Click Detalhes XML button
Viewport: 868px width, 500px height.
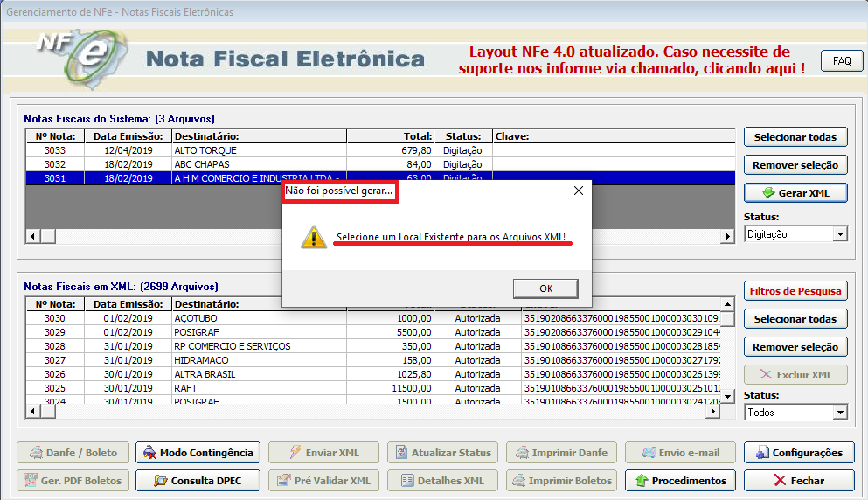[x=442, y=481]
